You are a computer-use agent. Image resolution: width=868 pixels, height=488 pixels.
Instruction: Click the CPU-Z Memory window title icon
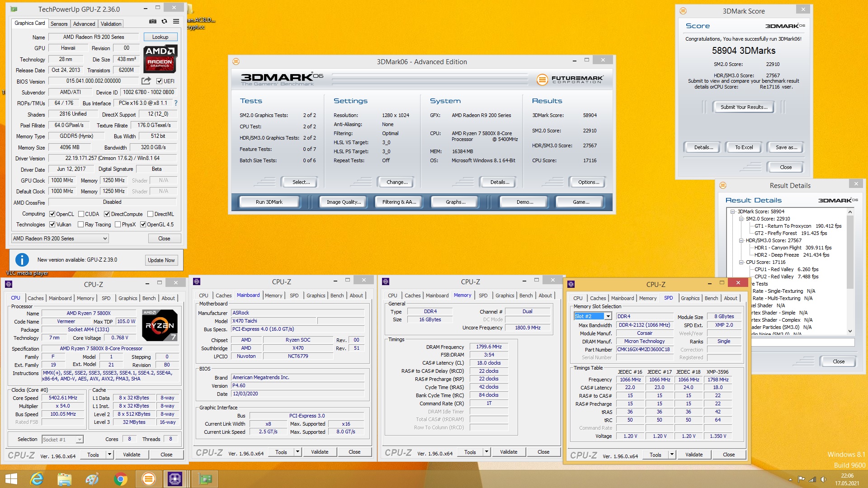point(386,282)
